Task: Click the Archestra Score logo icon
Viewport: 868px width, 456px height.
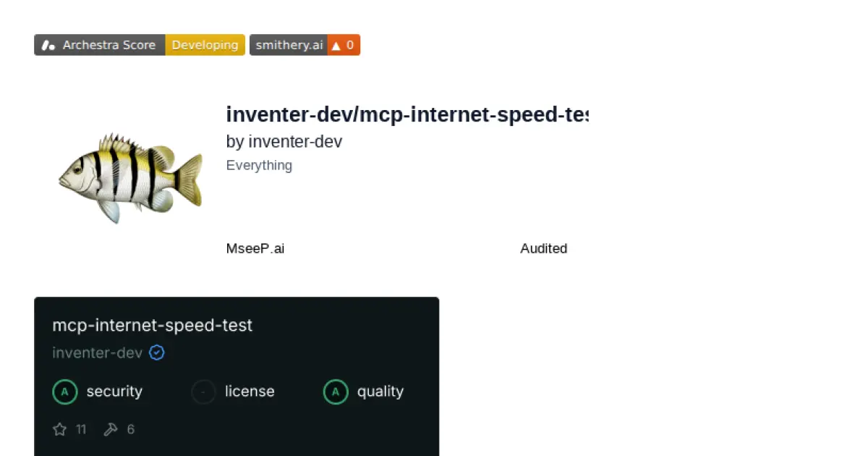Action: click(48, 45)
